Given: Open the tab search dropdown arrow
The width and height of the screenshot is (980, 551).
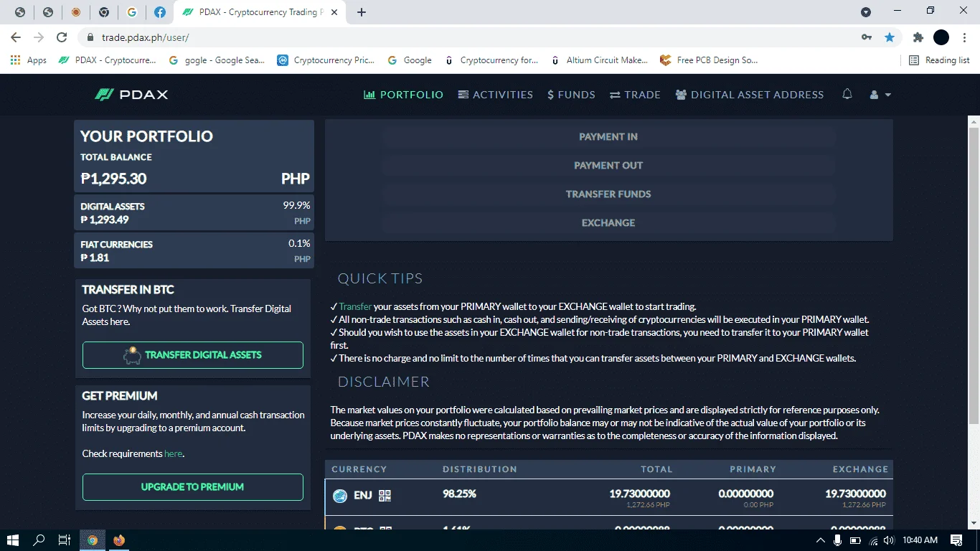Looking at the screenshot, I should coord(866,12).
